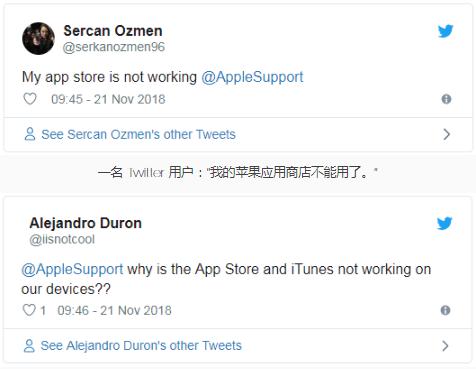
Task: Click the @AppleSupport mention in Sercan's tweet
Action: (252, 77)
